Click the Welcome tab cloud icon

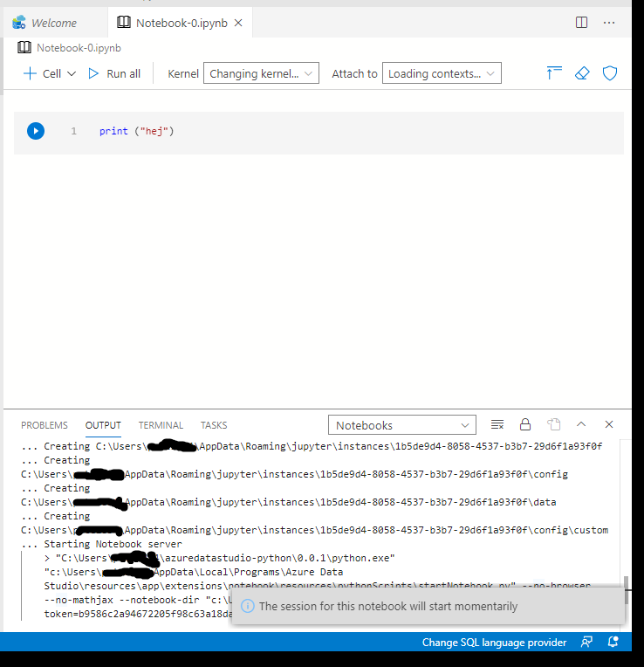click(18, 23)
